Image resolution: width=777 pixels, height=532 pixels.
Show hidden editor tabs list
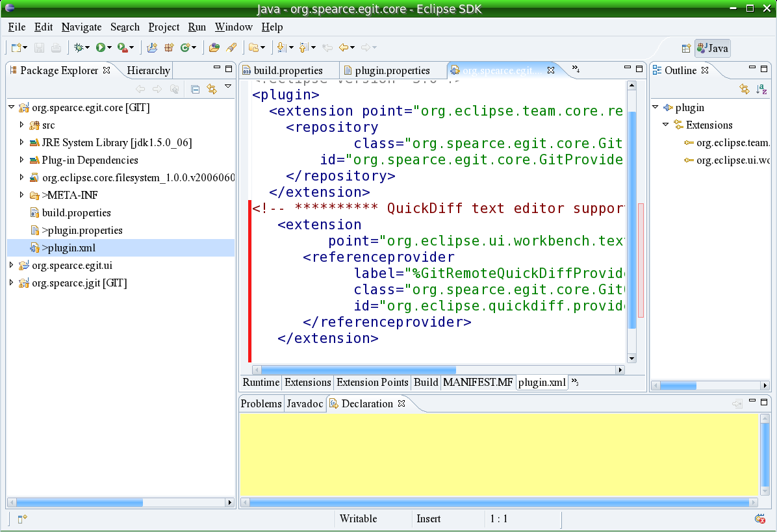point(576,69)
